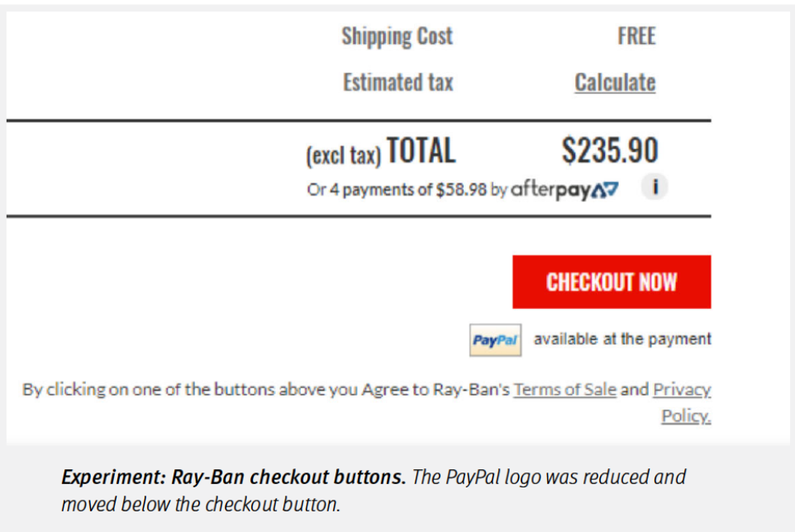Click the FREE shipping cost value

tap(636, 36)
